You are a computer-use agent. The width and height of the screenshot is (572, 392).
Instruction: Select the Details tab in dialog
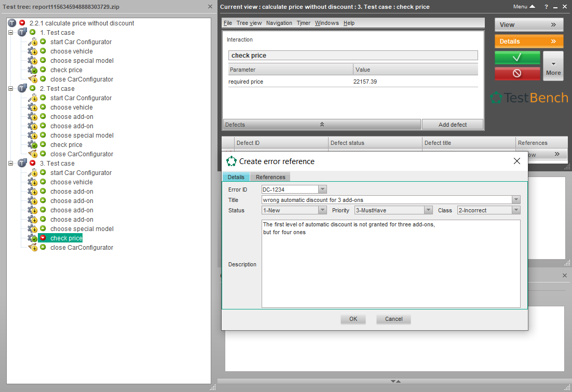pos(236,177)
